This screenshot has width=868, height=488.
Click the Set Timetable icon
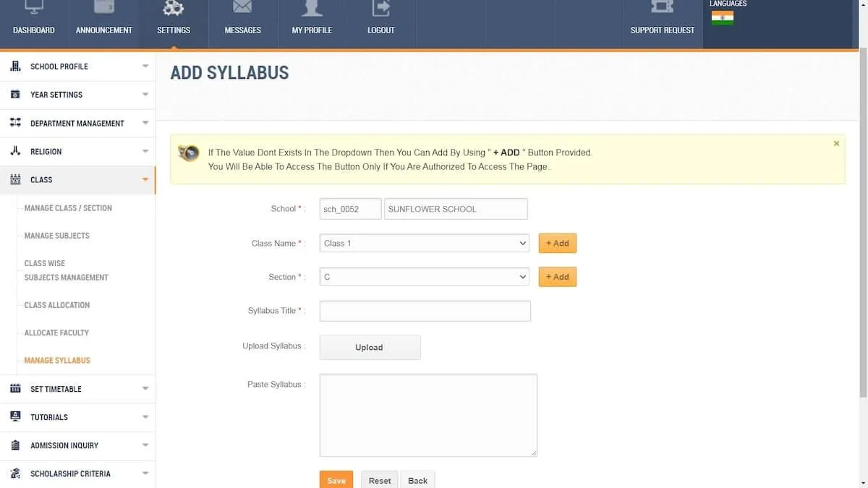point(15,389)
